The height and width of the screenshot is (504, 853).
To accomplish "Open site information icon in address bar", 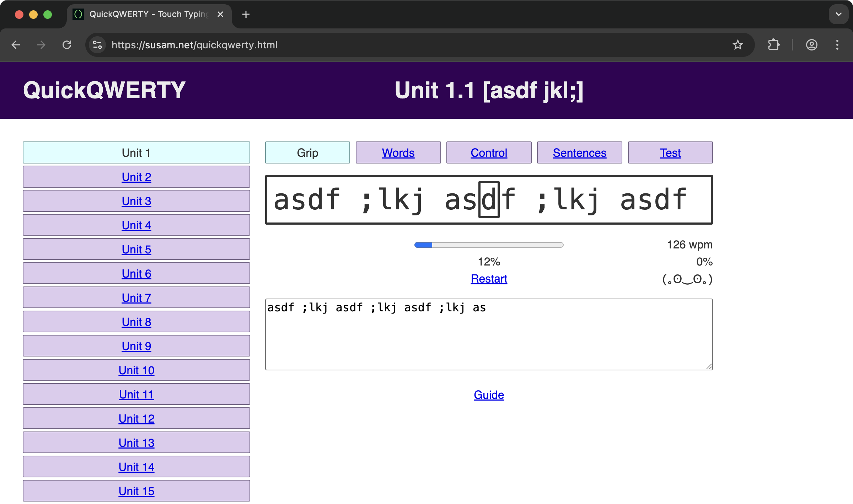I will click(97, 45).
